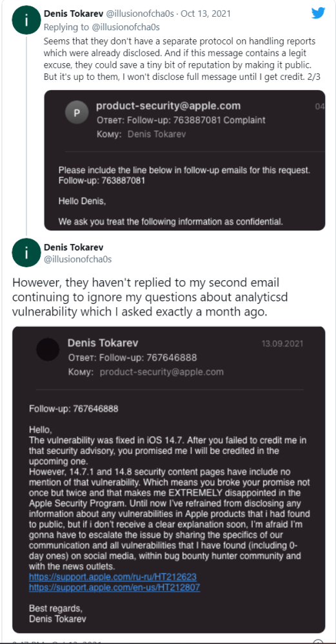Click the Twitter bird logo icon
The width and height of the screenshot is (336, 644).
point(318,13)
